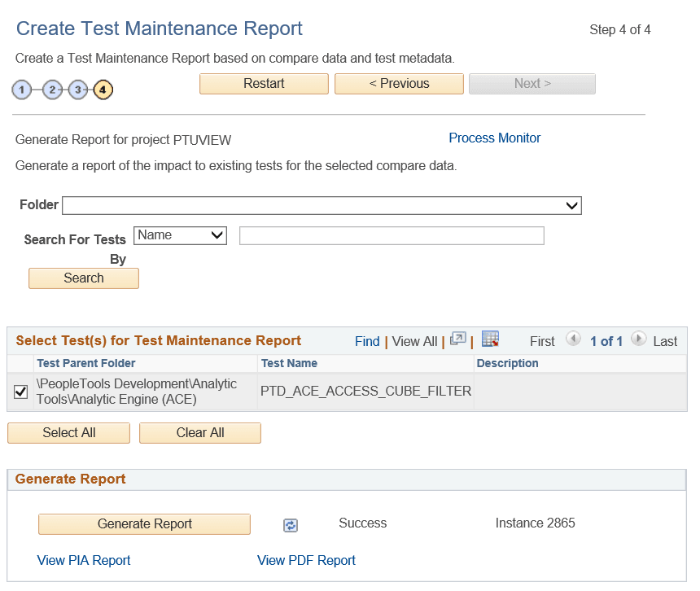Click the Last page arrow in grid navigation
The image size is (700, 591).
[x=640, y=341]
